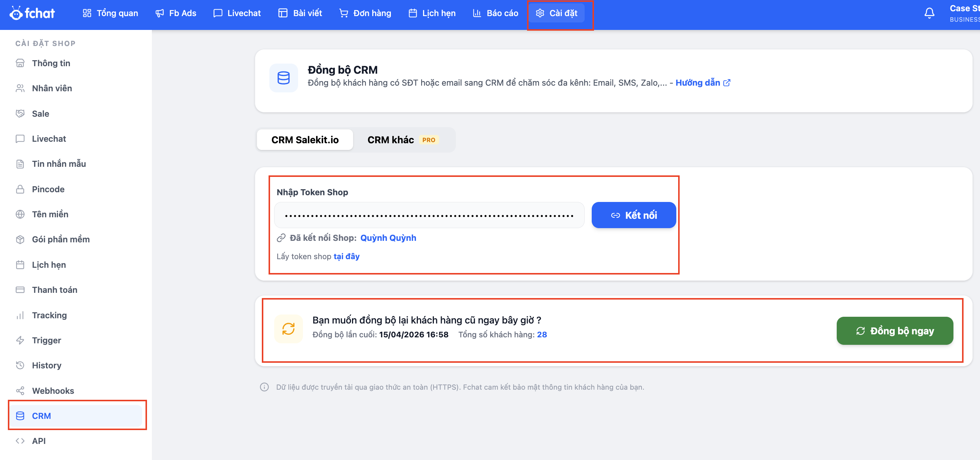Viewport: 980px width, 460px height.
Task: Click the sidebar Livechat chat icon
Action: (x=20, y=139)
